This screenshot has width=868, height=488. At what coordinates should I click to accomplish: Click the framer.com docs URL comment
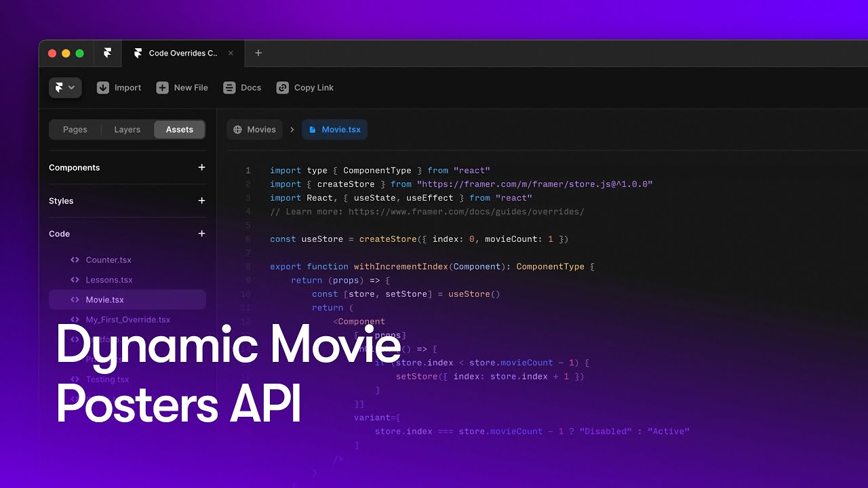point(467,211)
